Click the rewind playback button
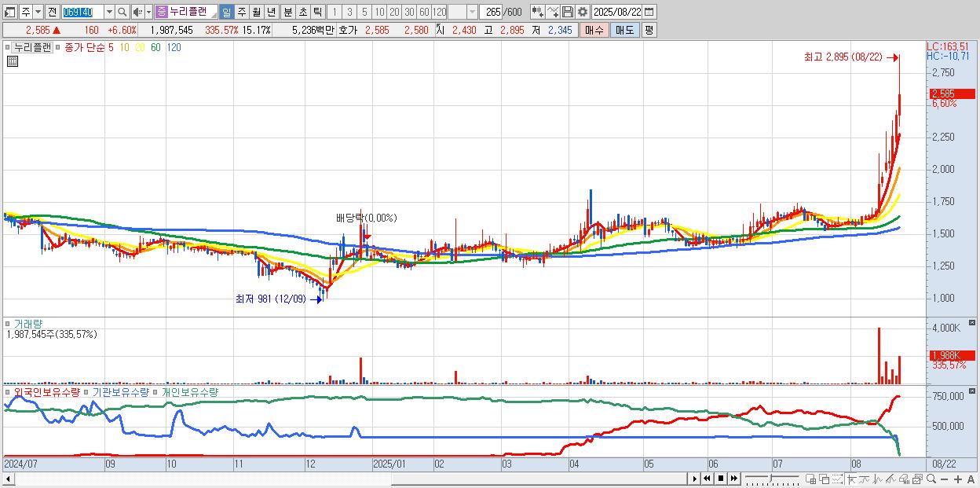980x488 pixels. point(707,479)
